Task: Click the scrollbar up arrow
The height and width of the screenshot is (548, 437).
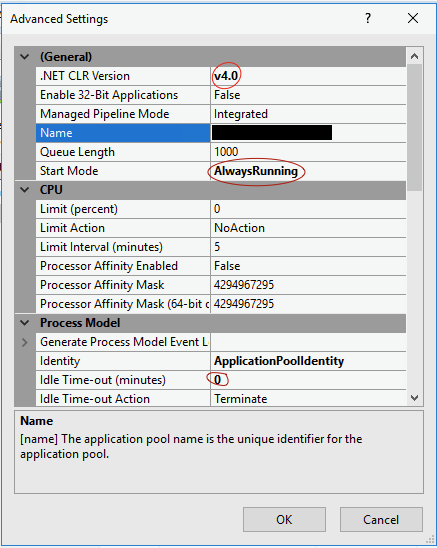Action: (415, 56)
